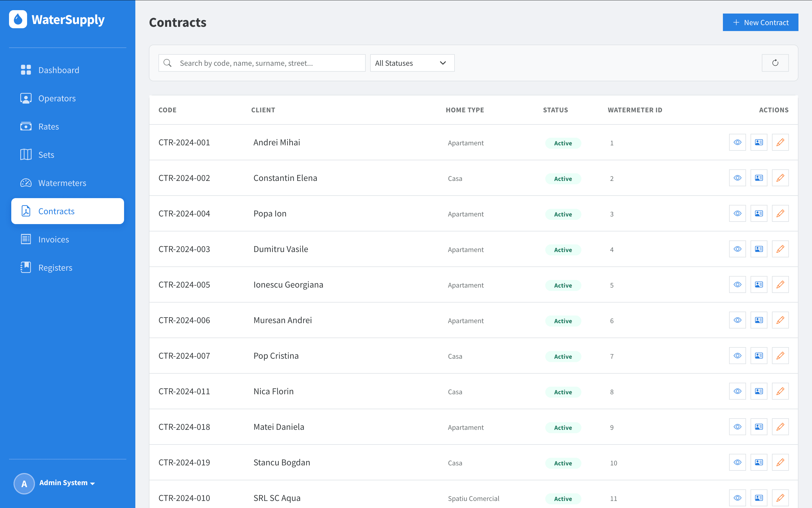Create a New Contract
The width and height of the screenshot is (812, 508).
(x=760, y=23)
